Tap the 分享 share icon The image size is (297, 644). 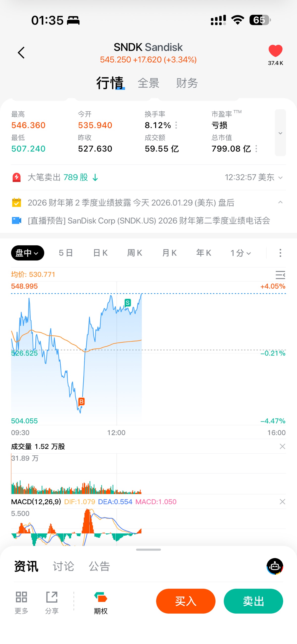[x=52, y=598]
